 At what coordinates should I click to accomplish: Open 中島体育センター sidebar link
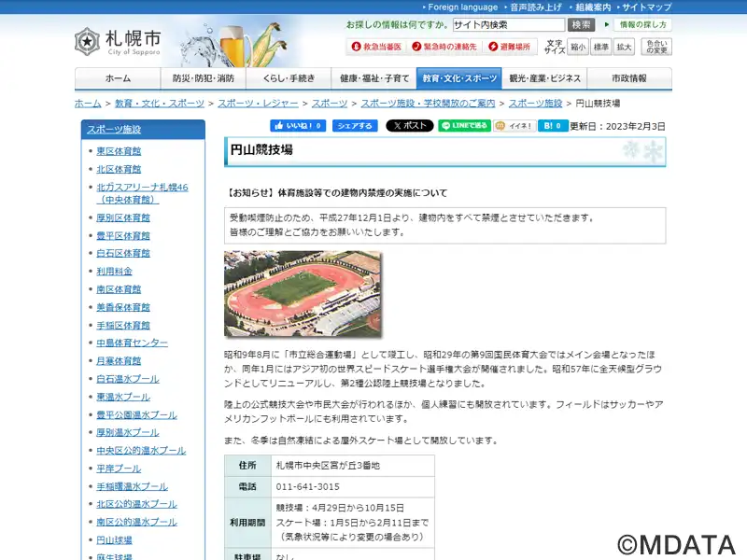(x=132, y=343)
